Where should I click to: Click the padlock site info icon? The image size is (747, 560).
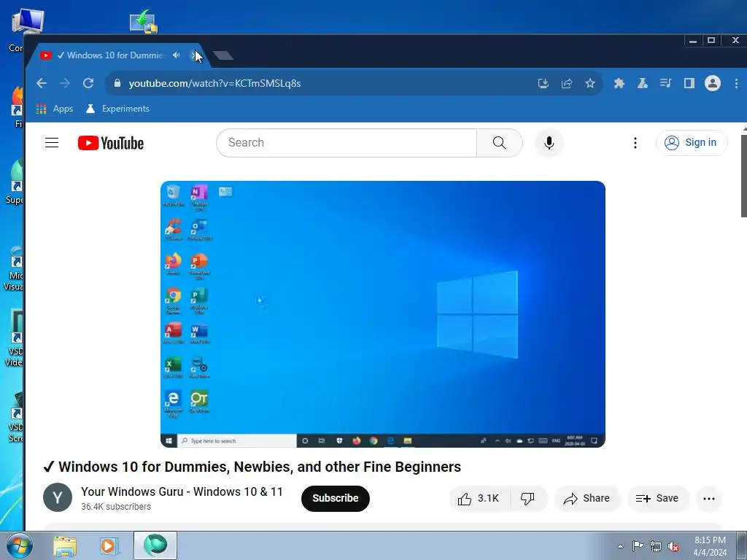(117, 83)
